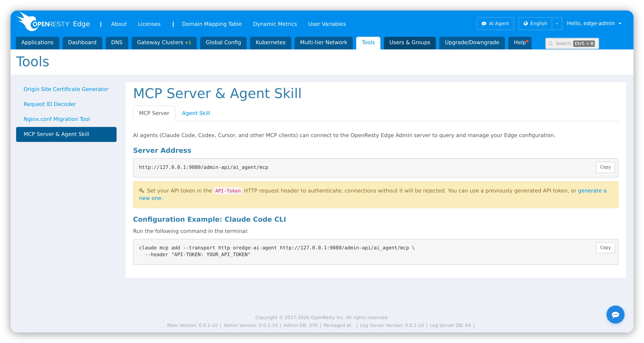Focus the Search input field

[x=572, y=43]
